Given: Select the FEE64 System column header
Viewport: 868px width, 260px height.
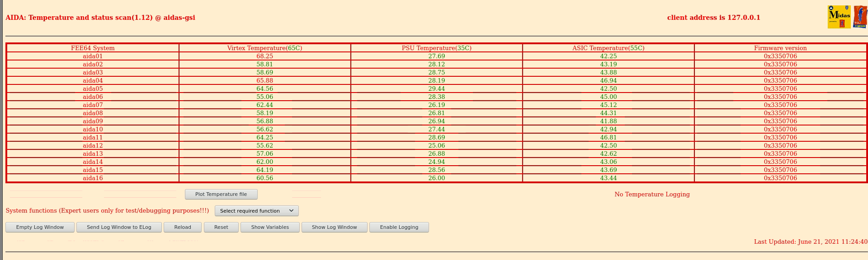Looking at the screenshot, I should pos(93,48).
